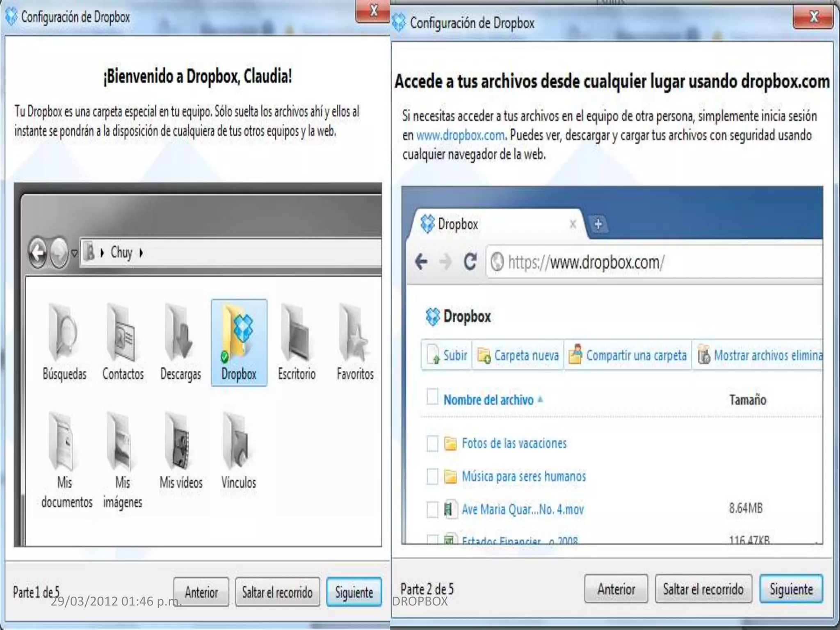
Task: Open a new browser tab with plus
Action: pyautogui.click(x=598, y=224)
